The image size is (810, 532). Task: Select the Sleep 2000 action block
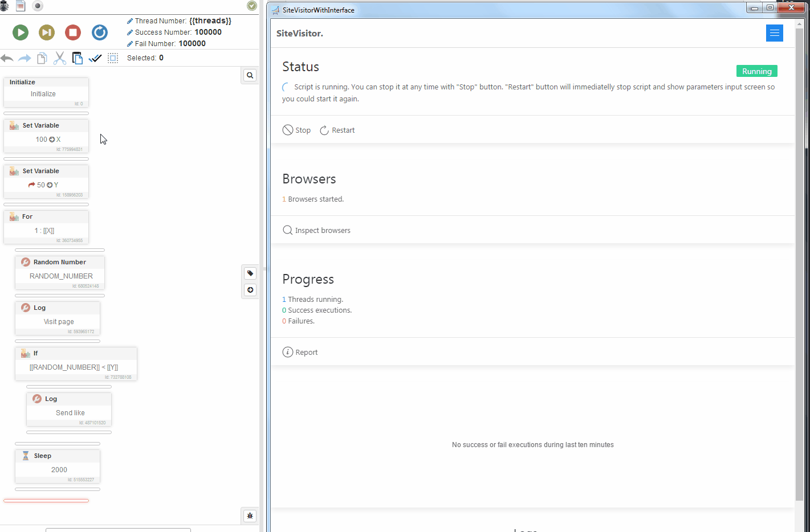click(x=58, y=466)
